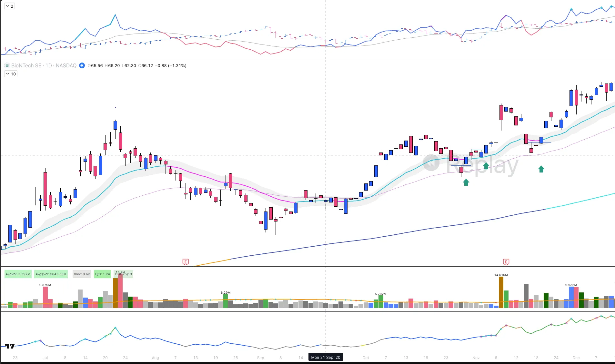
Task: Click the Aug label on time axis
Action: pyautogui.click(x=155, y=358)
